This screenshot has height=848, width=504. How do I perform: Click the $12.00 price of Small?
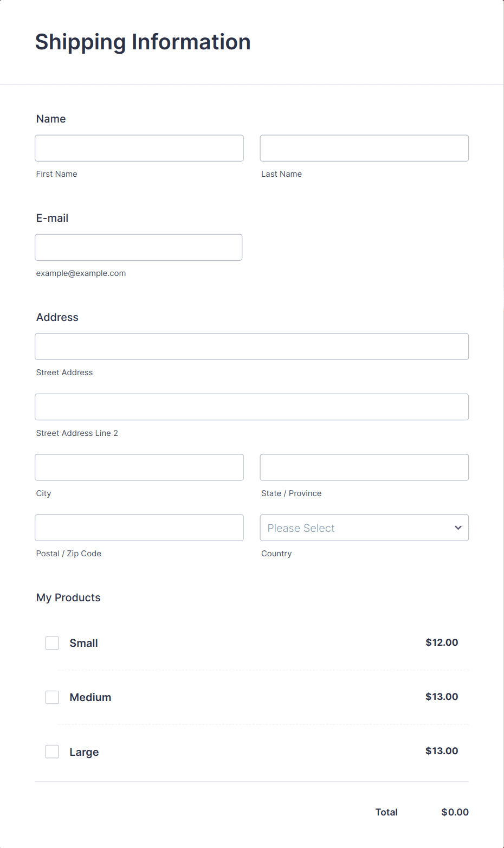(x=442, y=643)
